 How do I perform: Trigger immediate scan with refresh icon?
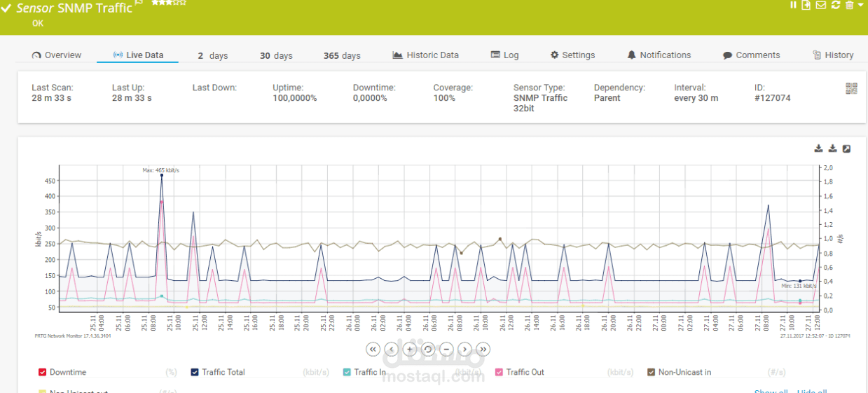(835, 5)
